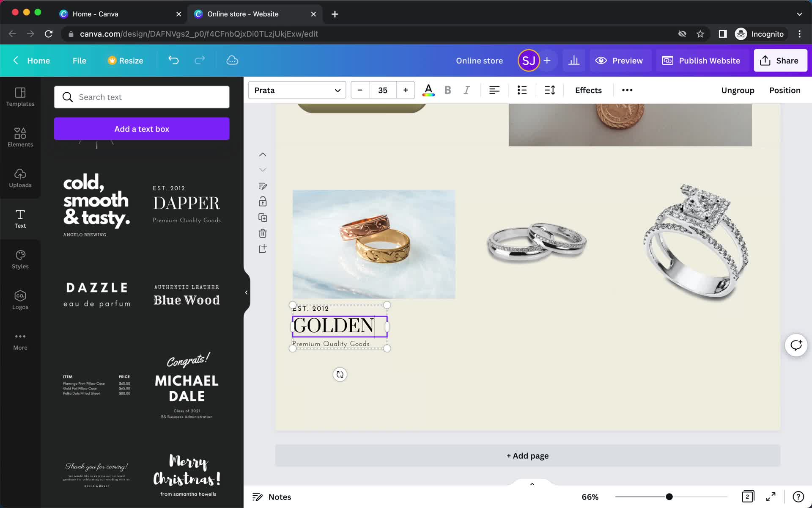Click the cloud save status icon
Image resolution: width=812 pixels, height=508 pixels.
click(x=232, y=60)
